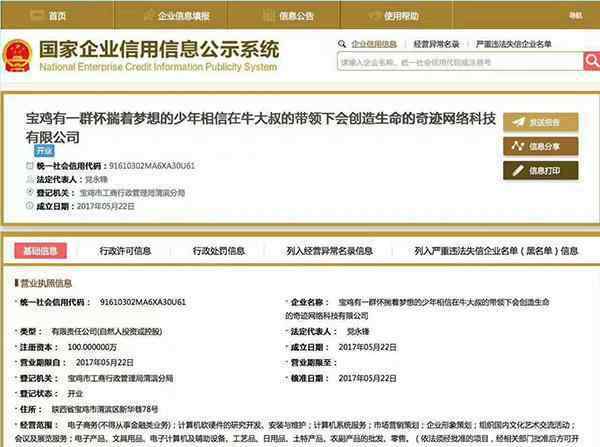Click the credit code value in license table
This screenshot has width=600, height=447.
click(x=143, y=302)
